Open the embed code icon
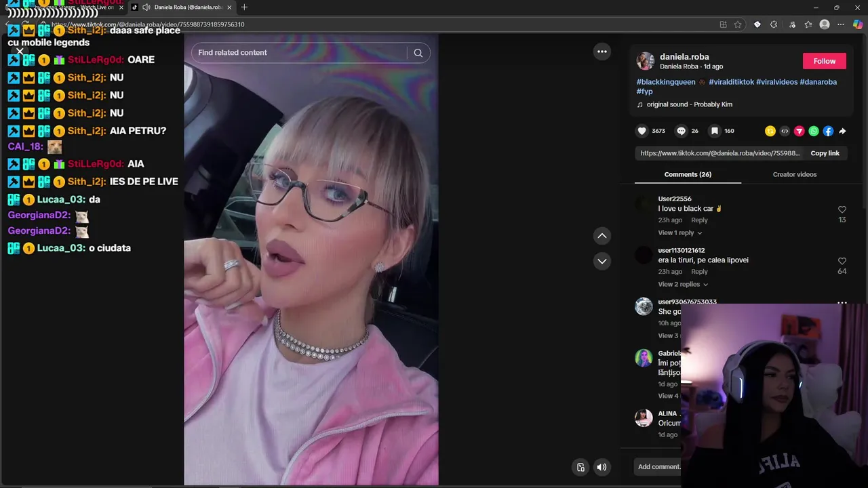The height and width of the screenshot is (488, 868). [x=785, y=131]
